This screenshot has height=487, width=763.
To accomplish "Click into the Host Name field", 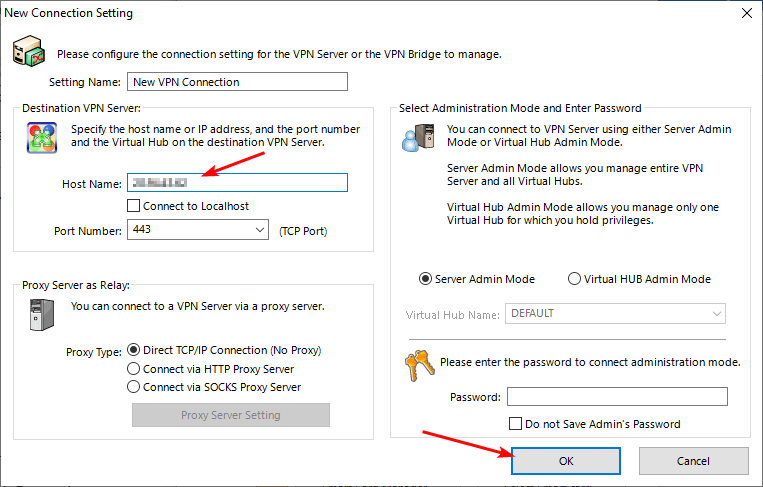I will click(x=237, y=182).
